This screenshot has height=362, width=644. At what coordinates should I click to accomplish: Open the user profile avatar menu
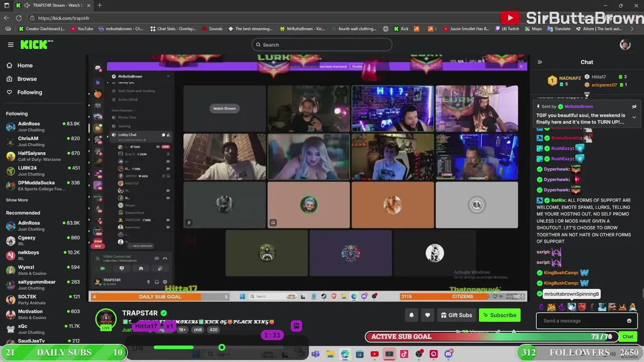click(x=625, y=45)
